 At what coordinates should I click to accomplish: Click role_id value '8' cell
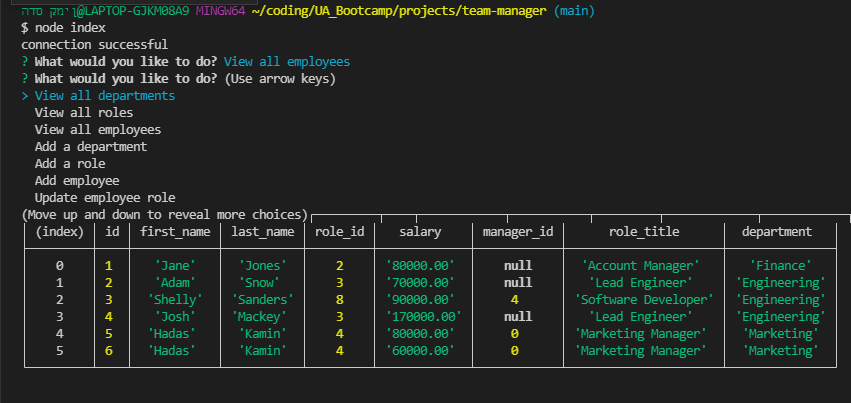[x=340, y=299]
